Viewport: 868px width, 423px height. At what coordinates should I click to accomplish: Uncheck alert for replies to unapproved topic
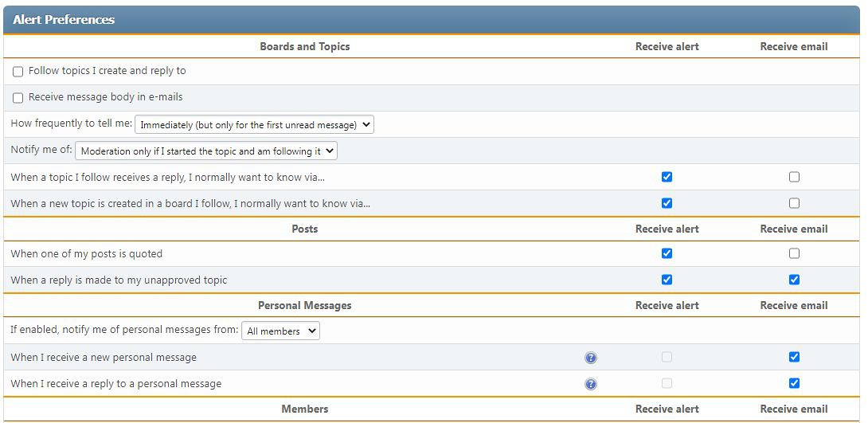click(667, 280)
